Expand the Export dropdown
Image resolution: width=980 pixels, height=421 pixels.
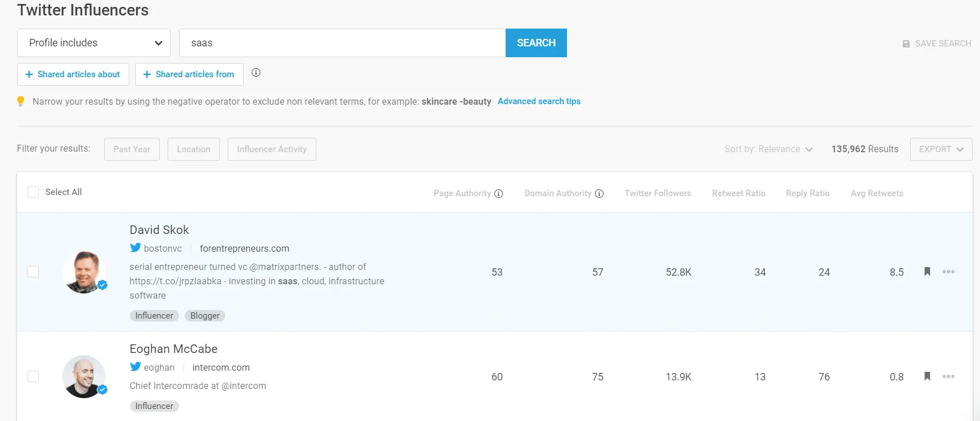coord(941,149)
